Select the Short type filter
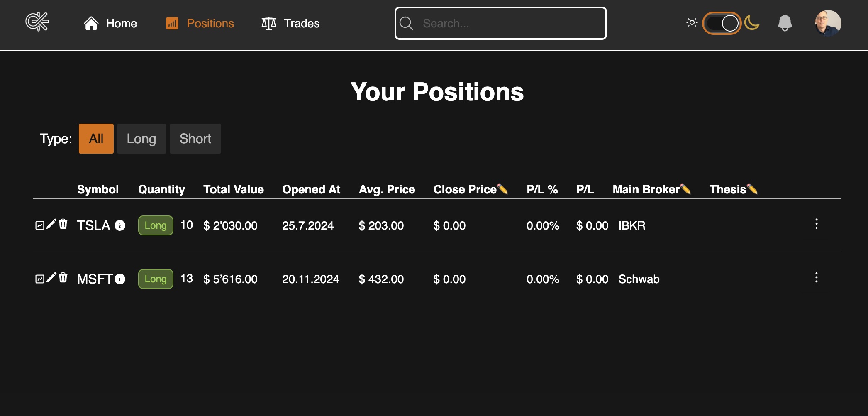Viewport: 868px width, 416px height. click(195, 138)
